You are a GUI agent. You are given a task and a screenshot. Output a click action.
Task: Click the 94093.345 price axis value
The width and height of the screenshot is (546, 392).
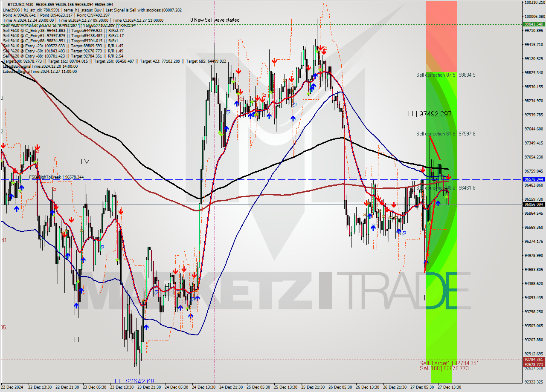[534, 297]
